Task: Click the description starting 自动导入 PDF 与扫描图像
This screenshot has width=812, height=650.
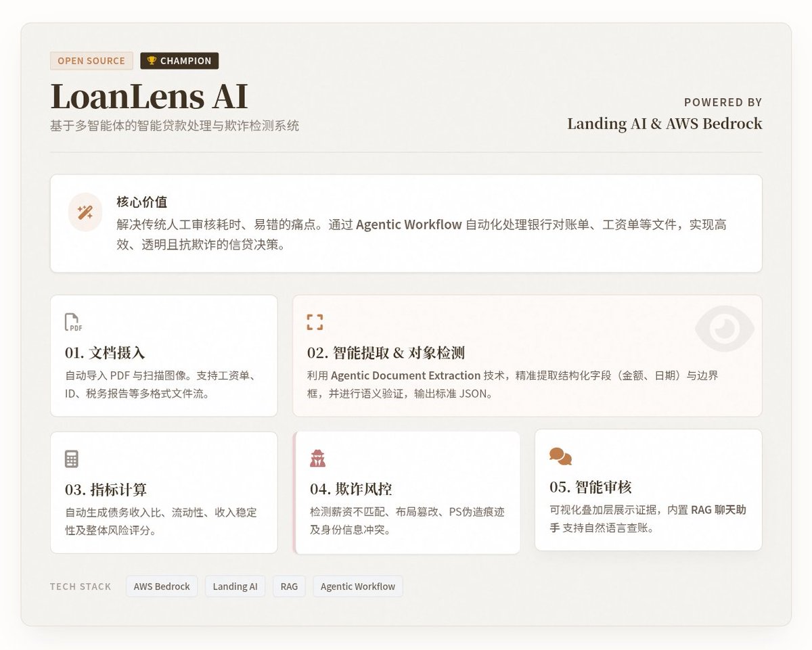Action: point(160,384)
